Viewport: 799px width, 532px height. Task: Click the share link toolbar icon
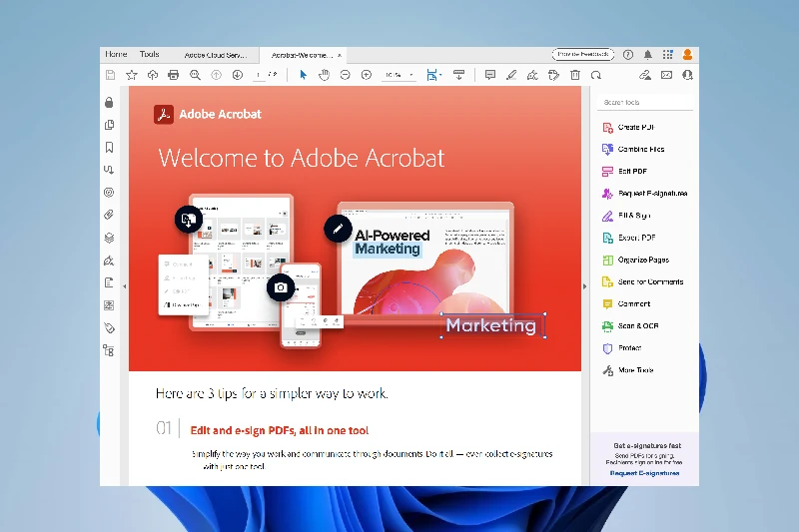coord(645,75)
